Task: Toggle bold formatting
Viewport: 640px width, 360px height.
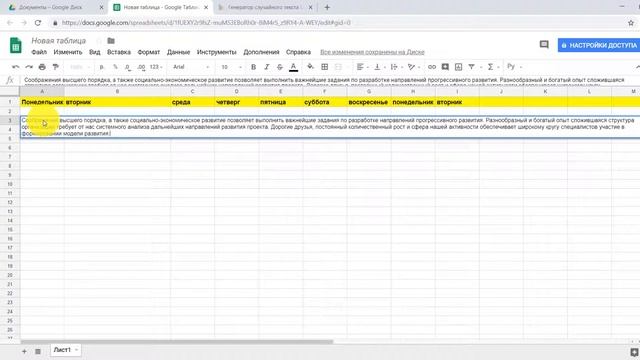Action: 253,67
